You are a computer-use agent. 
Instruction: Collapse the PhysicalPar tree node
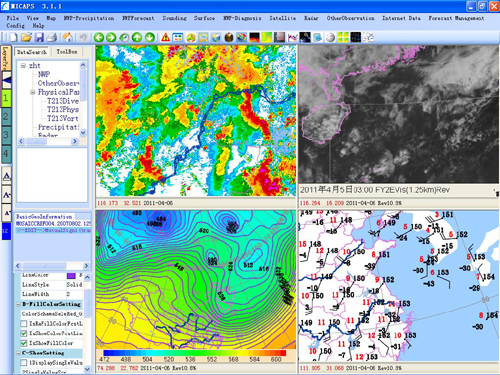coord(33,92)
